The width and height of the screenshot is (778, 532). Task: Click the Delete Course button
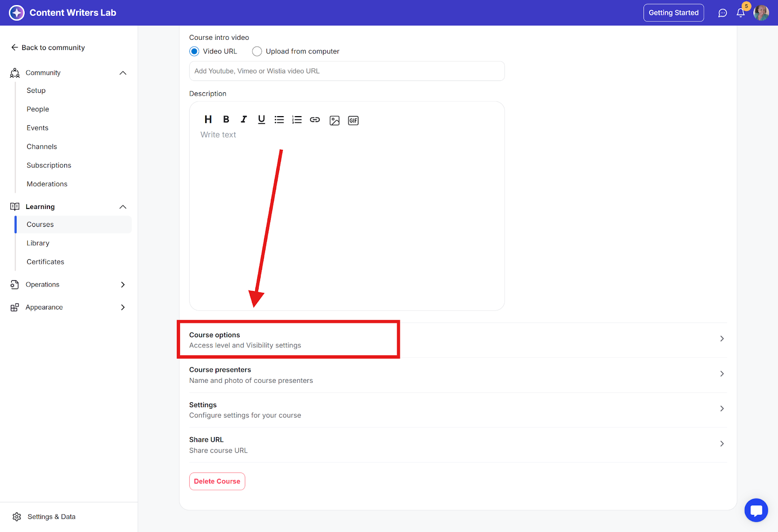217,481
